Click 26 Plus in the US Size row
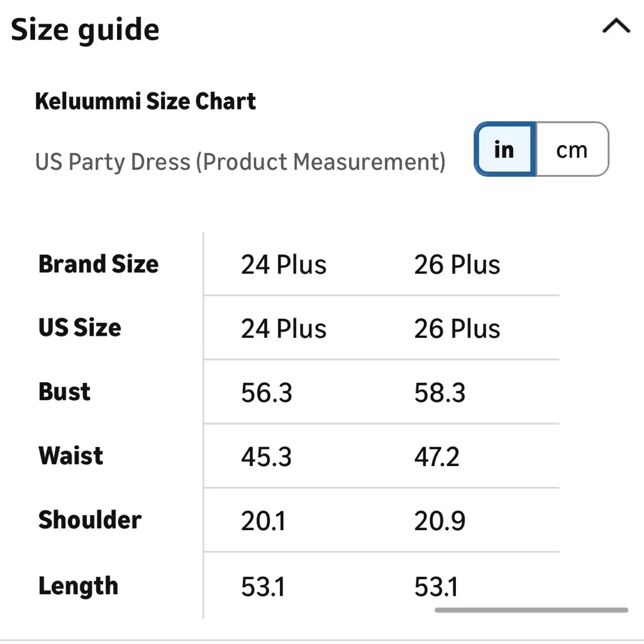Viewport: 644px width, 644px height. click(x=457, y=328)
